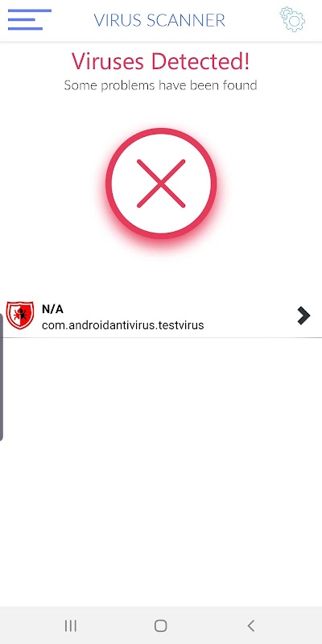The width and height of the screenshot is (322, 644).
Task: Open the hamburger menu
Action: (30, 19)
